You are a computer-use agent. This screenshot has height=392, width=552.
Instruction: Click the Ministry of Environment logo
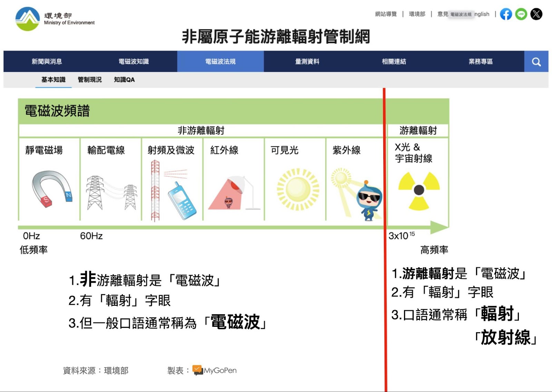click(28, 19)
